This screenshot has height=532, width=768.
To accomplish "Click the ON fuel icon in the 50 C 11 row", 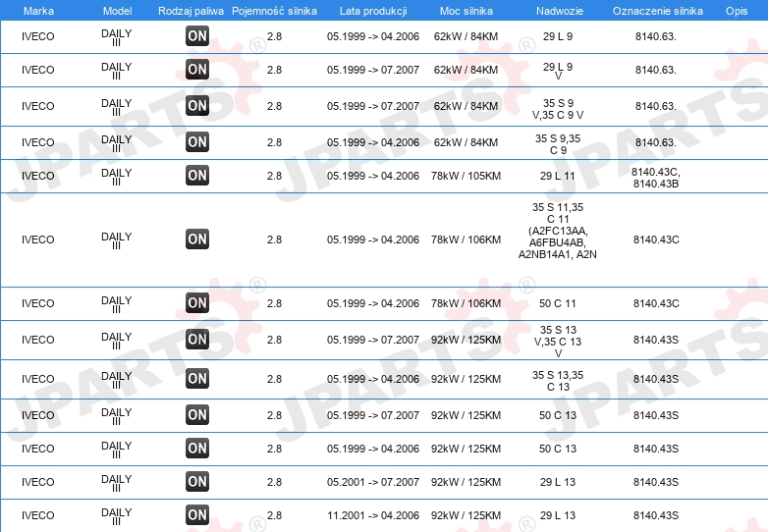I will [197, 303].
